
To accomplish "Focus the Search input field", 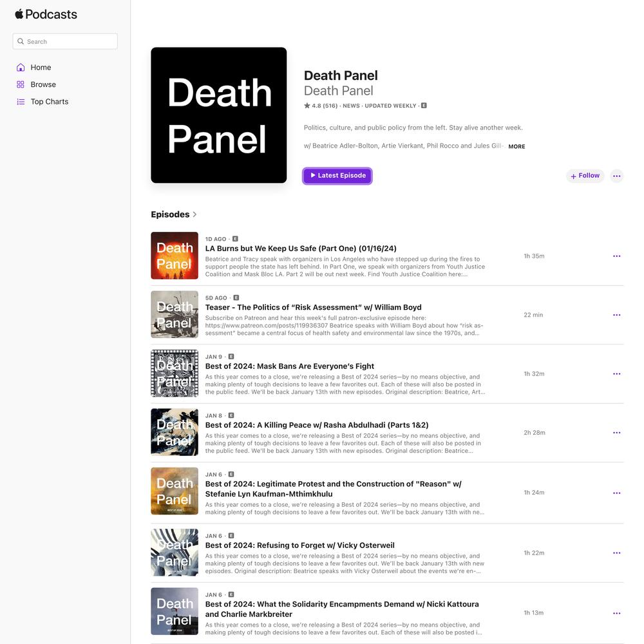I will [65, 41].
